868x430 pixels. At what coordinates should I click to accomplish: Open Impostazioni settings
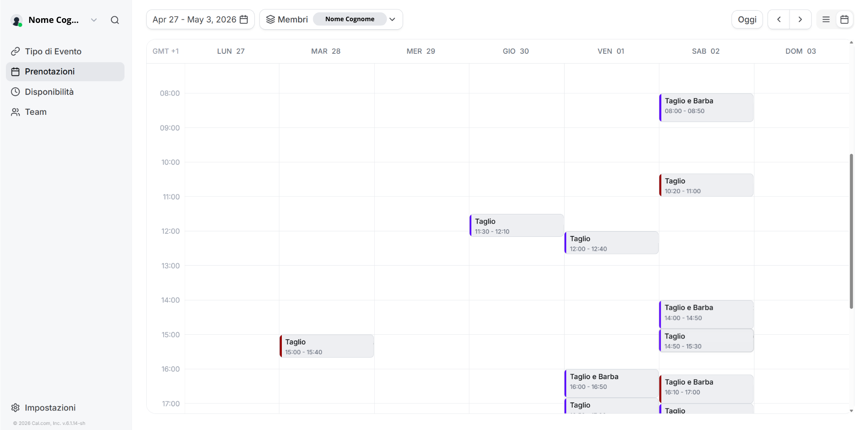[x=50, y=408]
